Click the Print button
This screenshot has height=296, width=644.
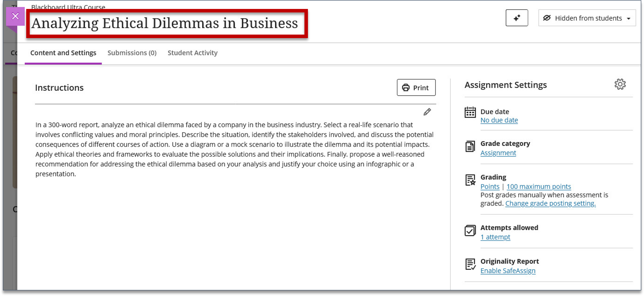pyautogui.click(x=416, y=88)
